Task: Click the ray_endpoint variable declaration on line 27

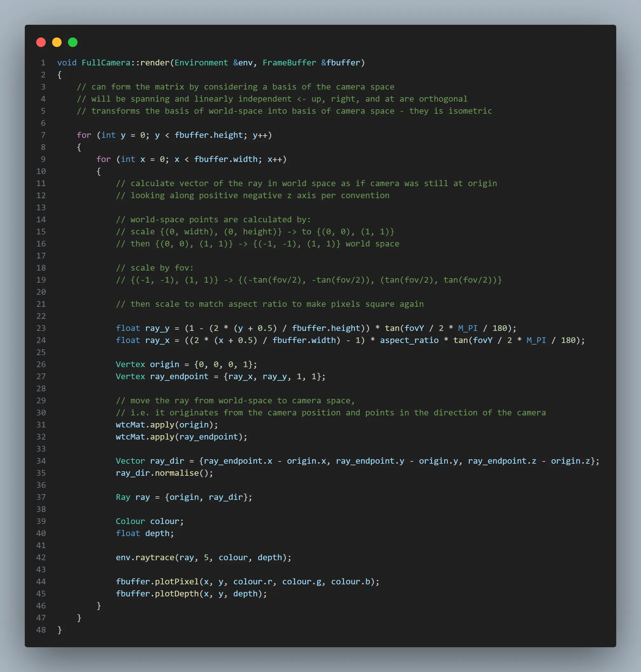Action: (179, 376)
